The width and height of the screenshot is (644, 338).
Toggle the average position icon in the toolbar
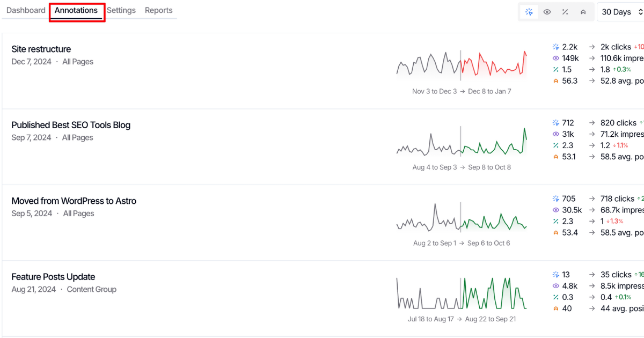coord(583,11)
